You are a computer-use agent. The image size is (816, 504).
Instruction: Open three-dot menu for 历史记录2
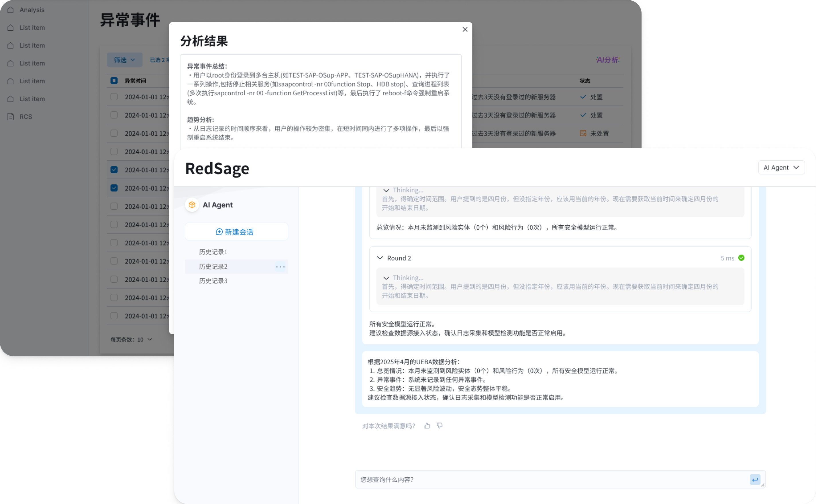(280, 267)
